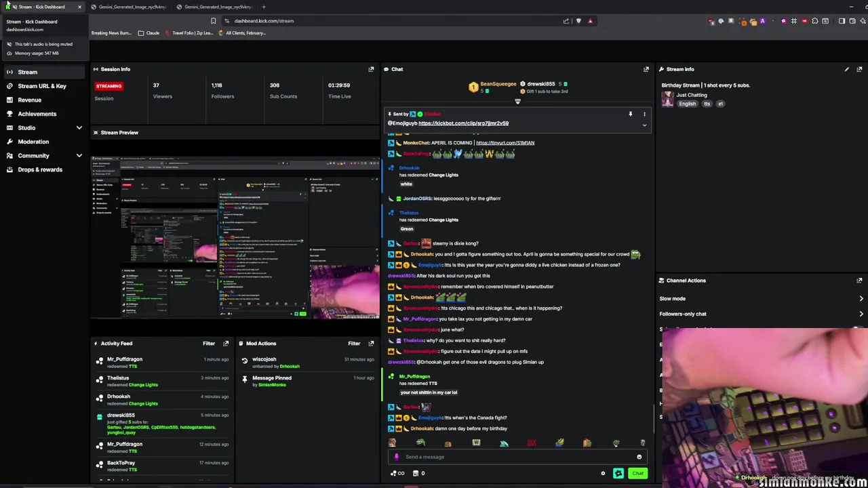This screenshot has height=488, width=868.
Task: Go to Revenue page
Action: [x=44, y=100]
